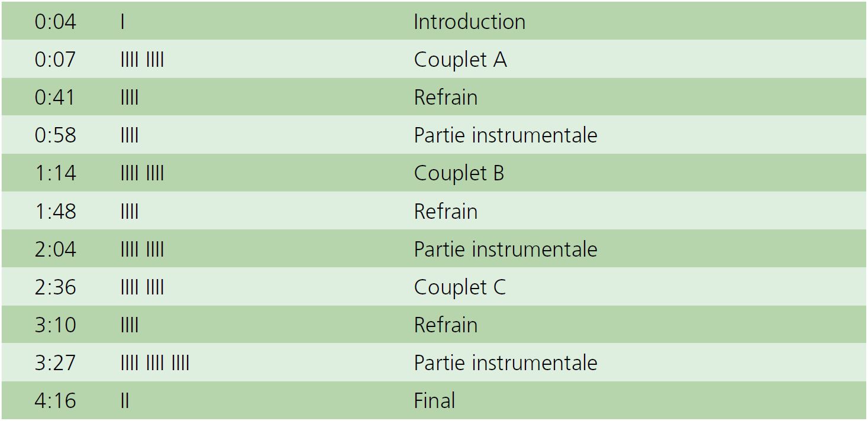Click the Refrain label in the 1:48 row
The image size is (868, 421).
[x=446, y=211]
